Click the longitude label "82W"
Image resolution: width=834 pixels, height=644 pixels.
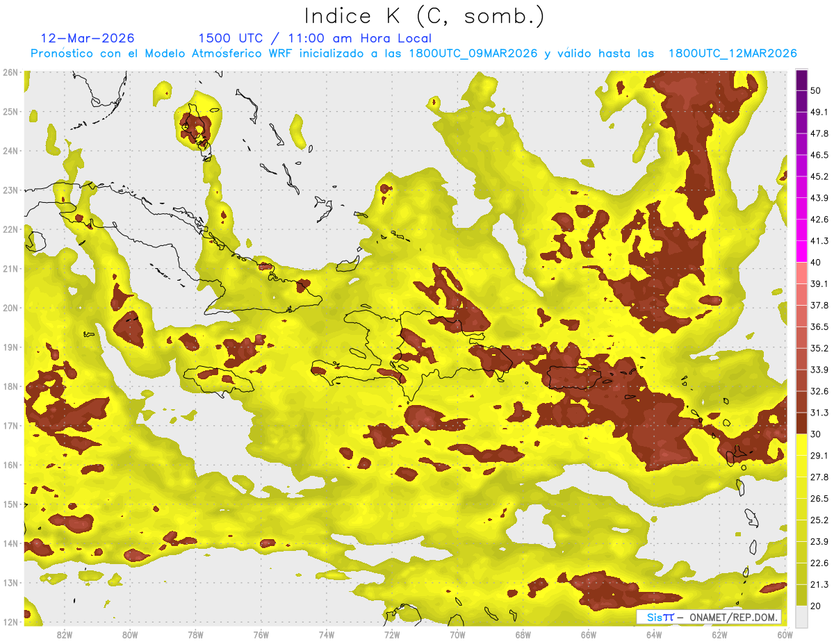pyautogui.click(x=64, y=634)
